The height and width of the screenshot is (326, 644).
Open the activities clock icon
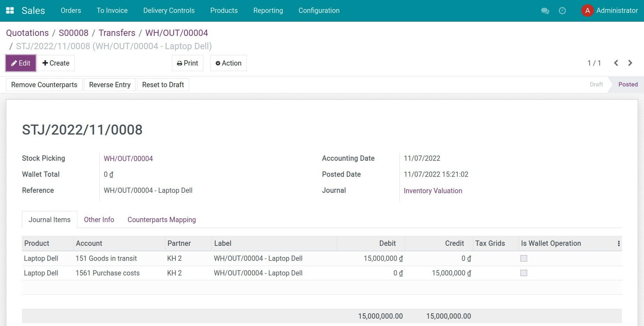click(x=562, y=11)
